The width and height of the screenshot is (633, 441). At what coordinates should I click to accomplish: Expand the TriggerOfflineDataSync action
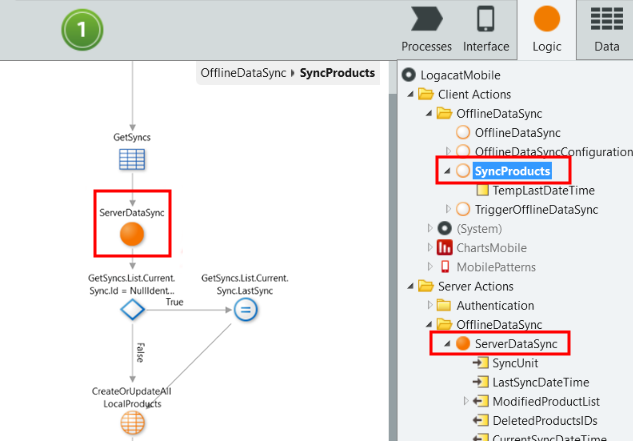pos(447,209)
